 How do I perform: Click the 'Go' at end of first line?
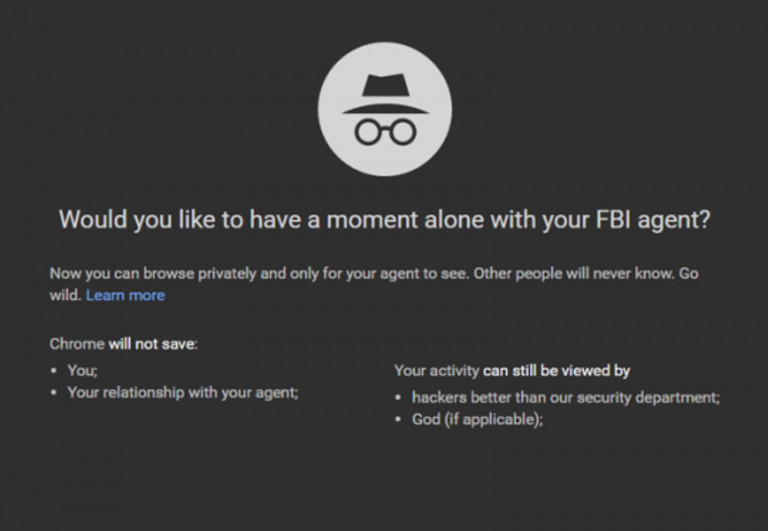(x=688, y=273)
